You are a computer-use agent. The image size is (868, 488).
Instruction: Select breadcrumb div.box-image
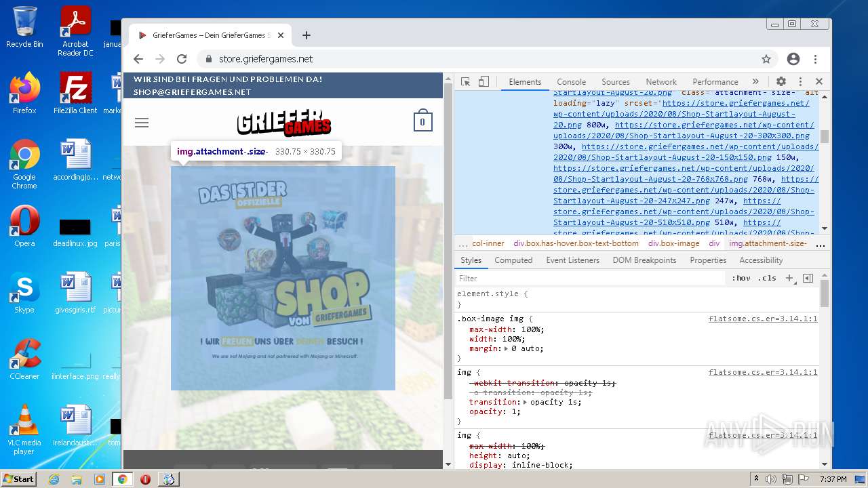(x=673, y=243)
